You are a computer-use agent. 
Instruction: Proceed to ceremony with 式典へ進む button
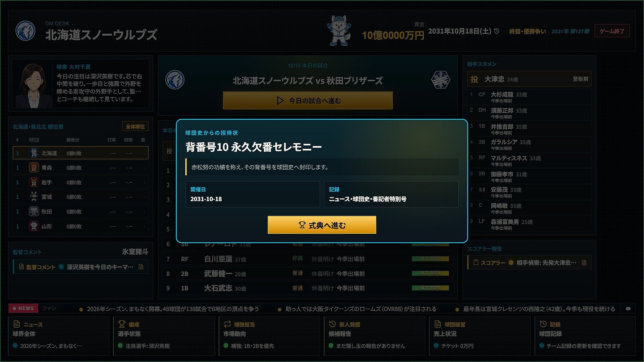322,225
